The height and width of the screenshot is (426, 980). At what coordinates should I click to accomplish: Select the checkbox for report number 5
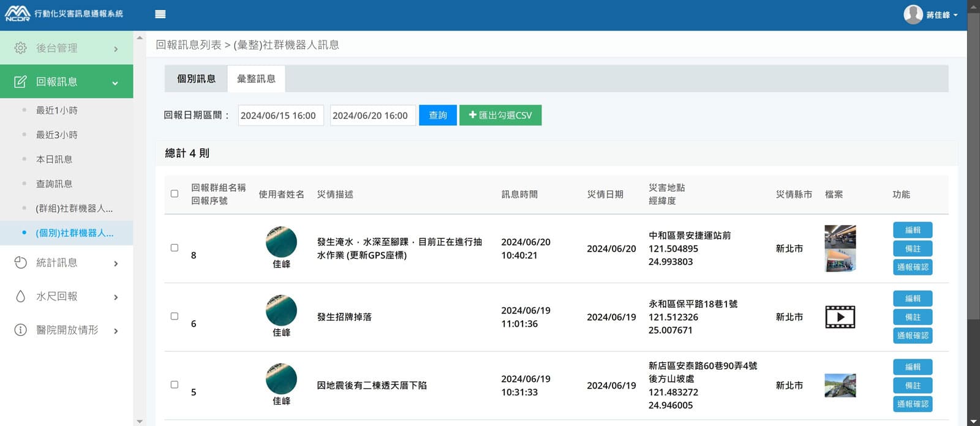175,385
